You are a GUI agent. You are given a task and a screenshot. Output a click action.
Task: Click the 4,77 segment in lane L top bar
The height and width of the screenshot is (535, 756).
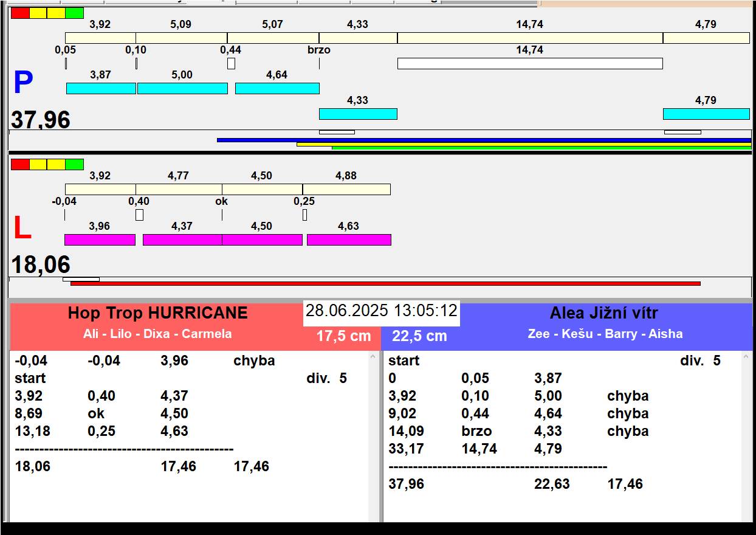[179, 189]
